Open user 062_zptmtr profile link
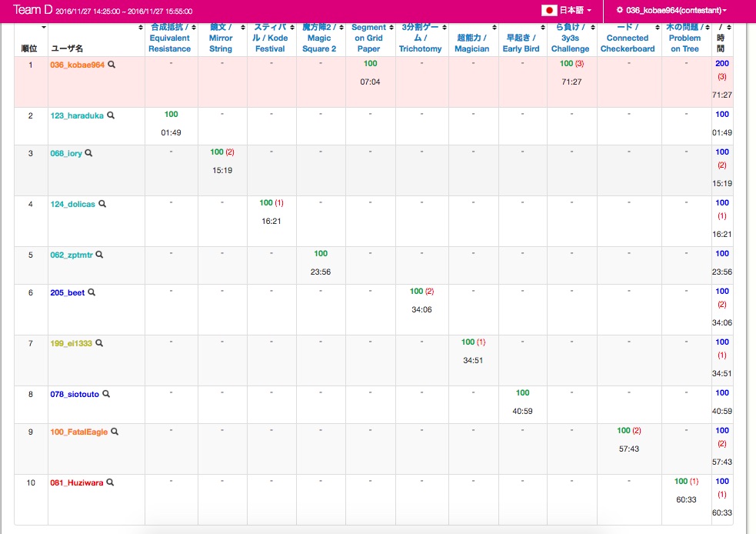Image resolution: width=756 pixels, height=534 pixels. [72, 255]
